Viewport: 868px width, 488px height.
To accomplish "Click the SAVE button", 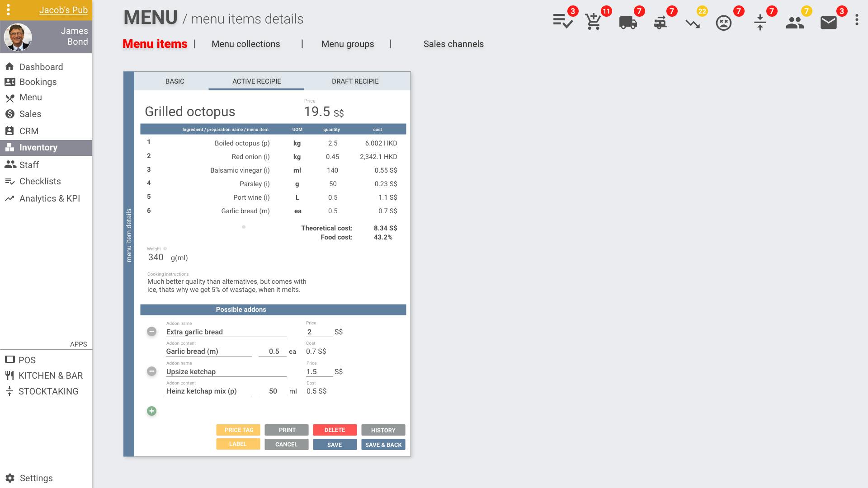I will pyautogui.click(x=335, y=445).
